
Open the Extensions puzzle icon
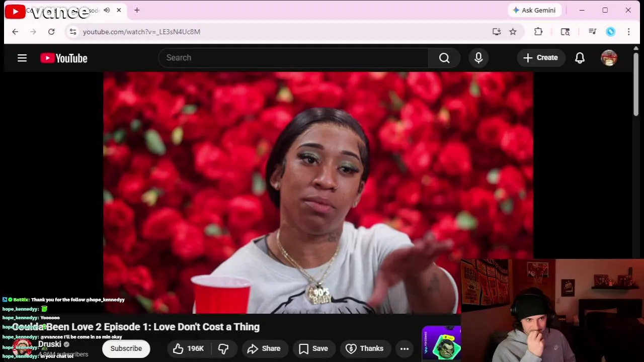538,32
